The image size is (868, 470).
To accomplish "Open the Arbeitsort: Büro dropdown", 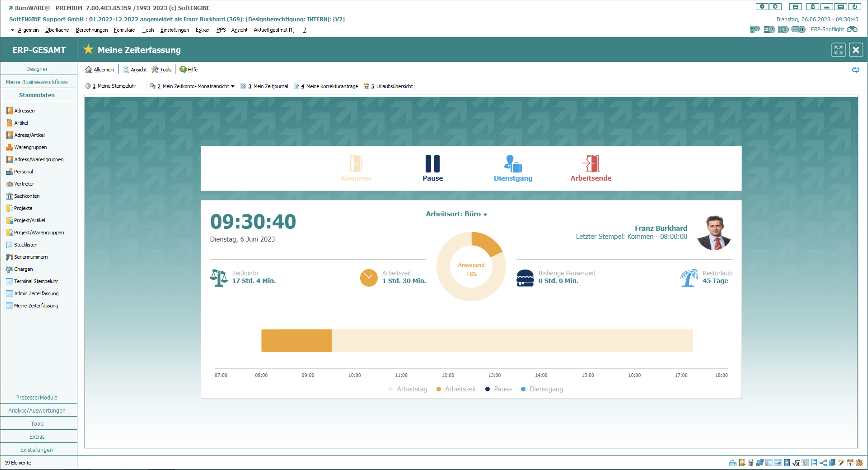I will tap(456, 214).
